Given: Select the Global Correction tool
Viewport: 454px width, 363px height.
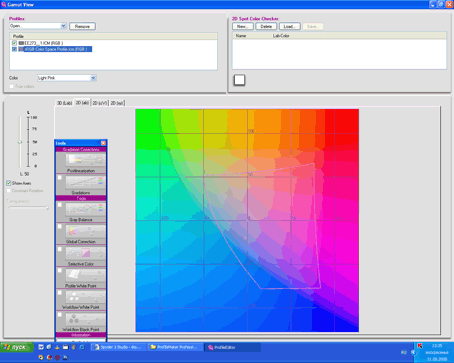Looking at the screenshot, I should (85, 231).
